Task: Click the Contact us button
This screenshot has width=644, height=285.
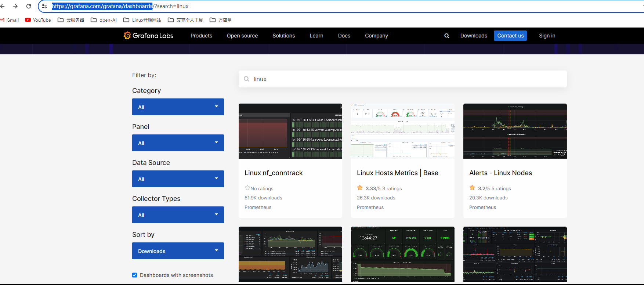Action: (x=510, y=36)
